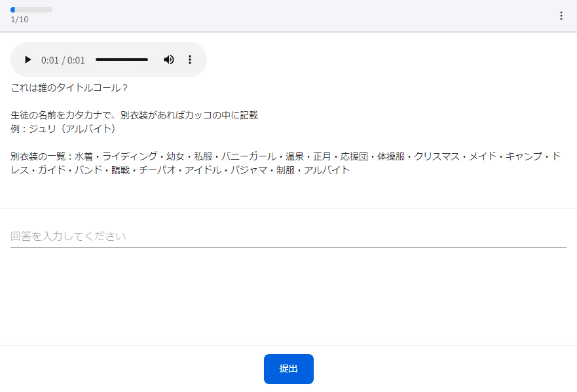Click the 1/10 question counter

click(20, 20)
